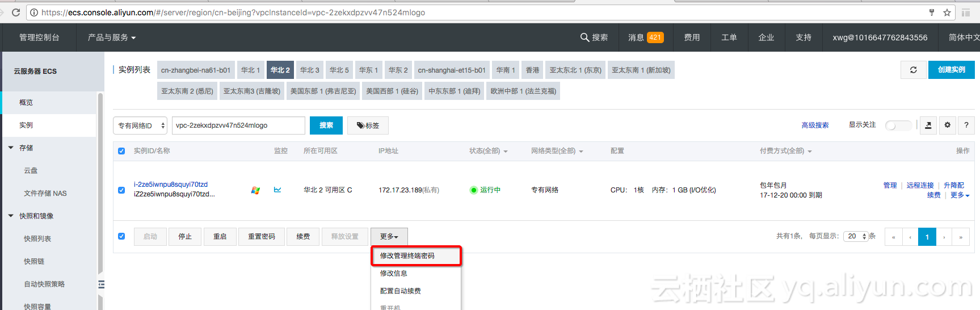980x310 pixels.
Task: Go to last page of pagination
Action: 961,237
